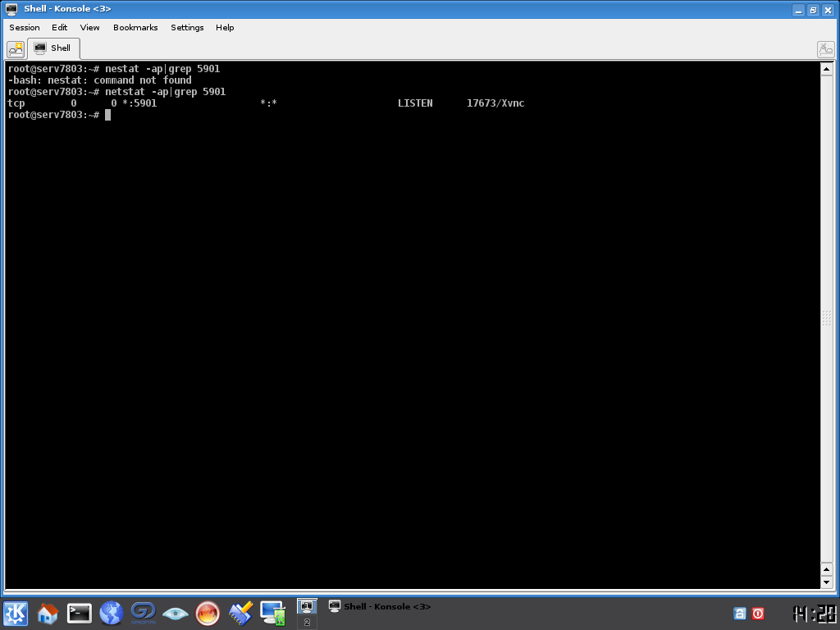Open the Session menu
840x630 pixels.
tap(25, 27)
